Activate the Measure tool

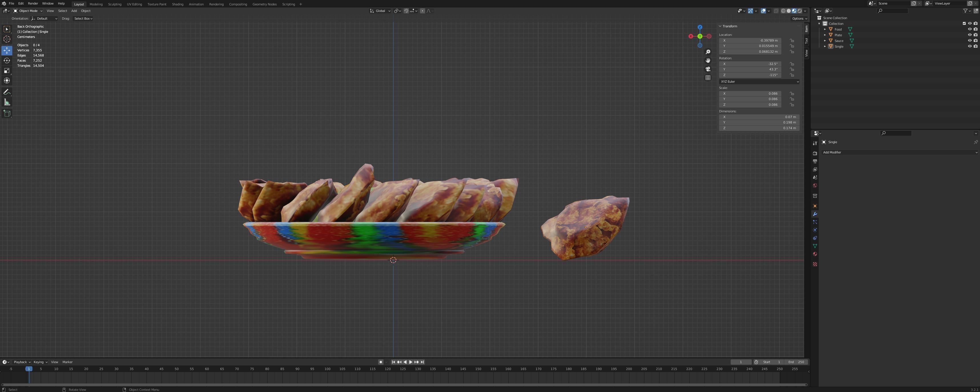7,102
